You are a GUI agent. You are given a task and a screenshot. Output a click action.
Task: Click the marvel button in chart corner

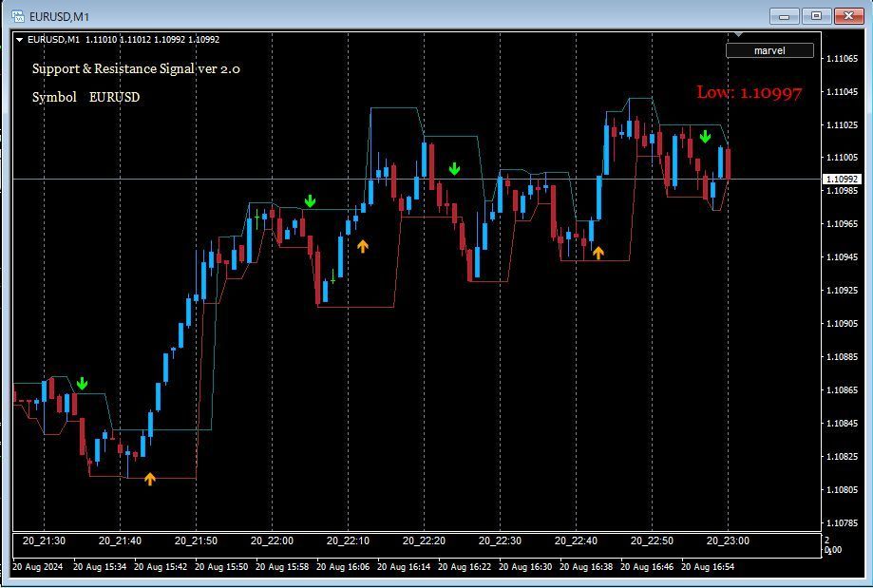[769, 50]
